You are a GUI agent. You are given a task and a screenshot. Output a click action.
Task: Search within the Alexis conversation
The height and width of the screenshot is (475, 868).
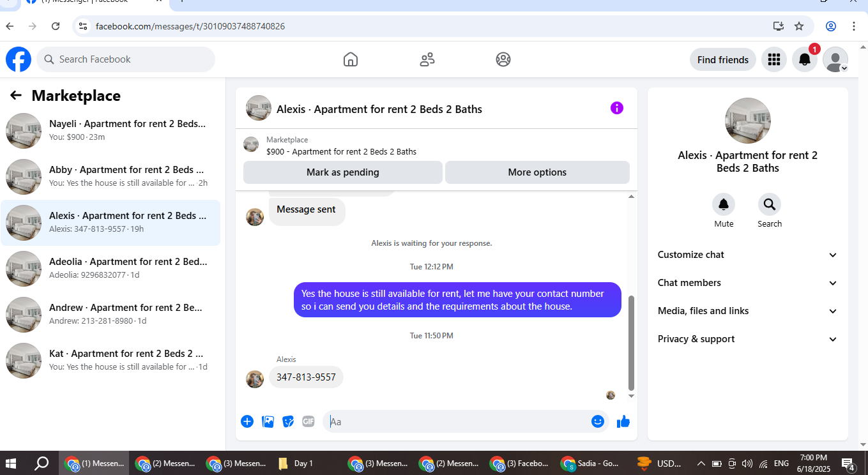770,204
